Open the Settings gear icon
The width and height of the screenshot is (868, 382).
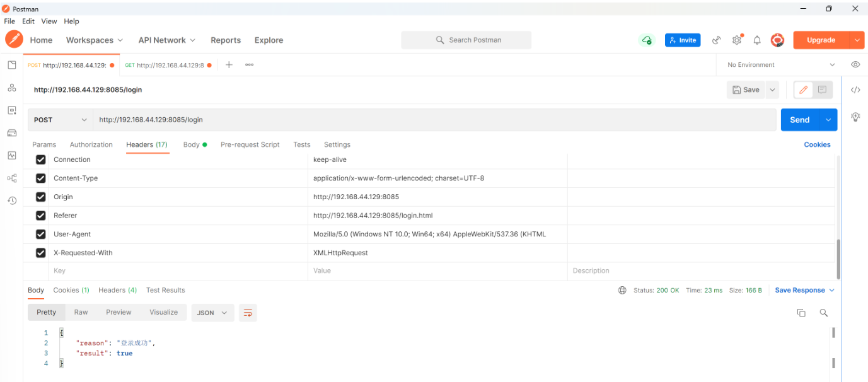point(737,40)
